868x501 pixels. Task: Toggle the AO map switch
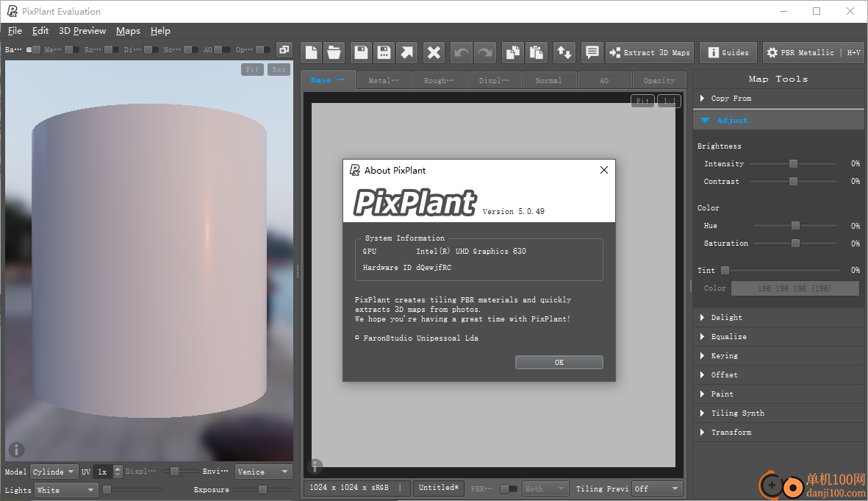click(x=223, y=50)
